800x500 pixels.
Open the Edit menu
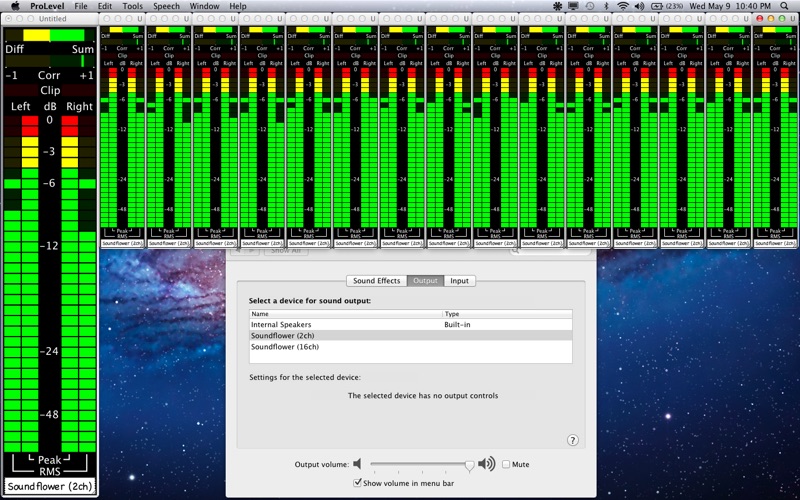(105, 6)
